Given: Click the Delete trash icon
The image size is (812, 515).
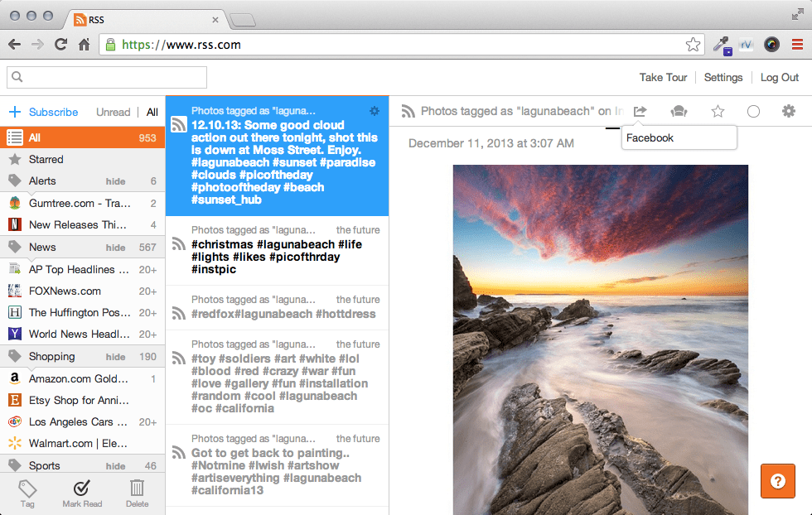Looking at the screenshot, I should pos(137,488).
